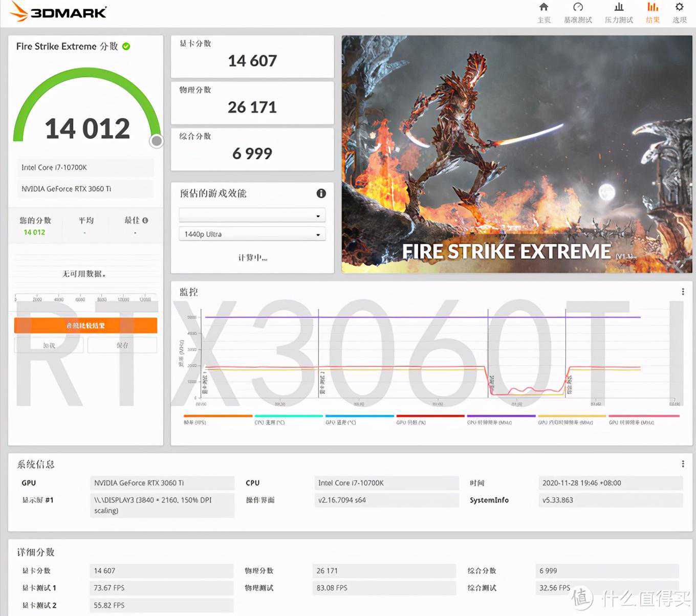This screenshot has width=696, height=616.
Task: Switch to the Stress Test (压力测试) tab
Action: (x=619, y=12)
